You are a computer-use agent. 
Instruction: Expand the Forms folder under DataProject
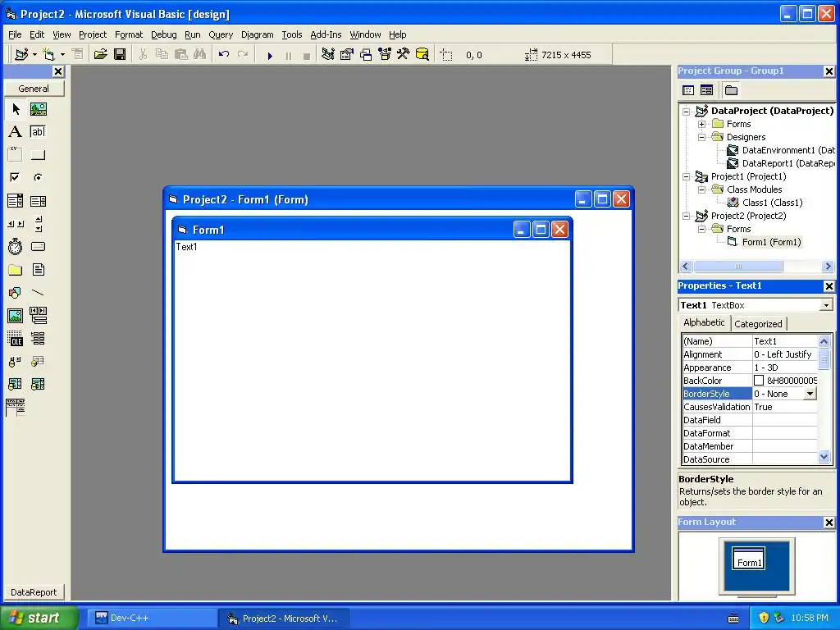pos(701,125)
